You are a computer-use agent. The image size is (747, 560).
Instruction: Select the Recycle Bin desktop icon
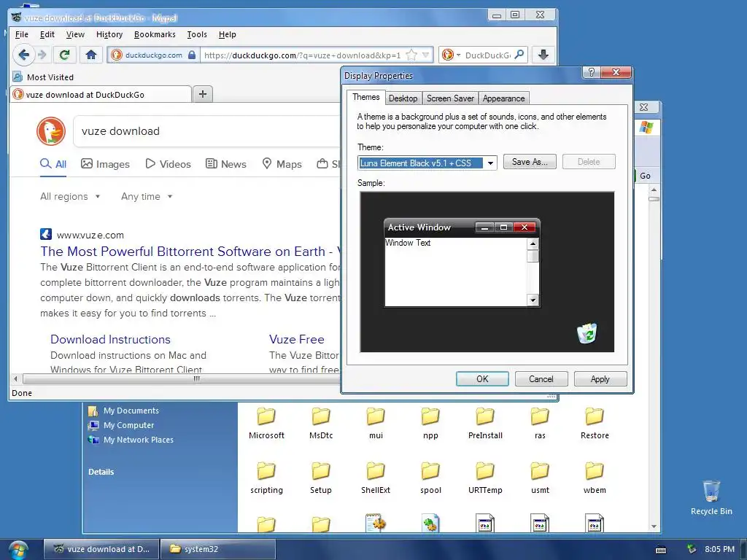point(711,497)
